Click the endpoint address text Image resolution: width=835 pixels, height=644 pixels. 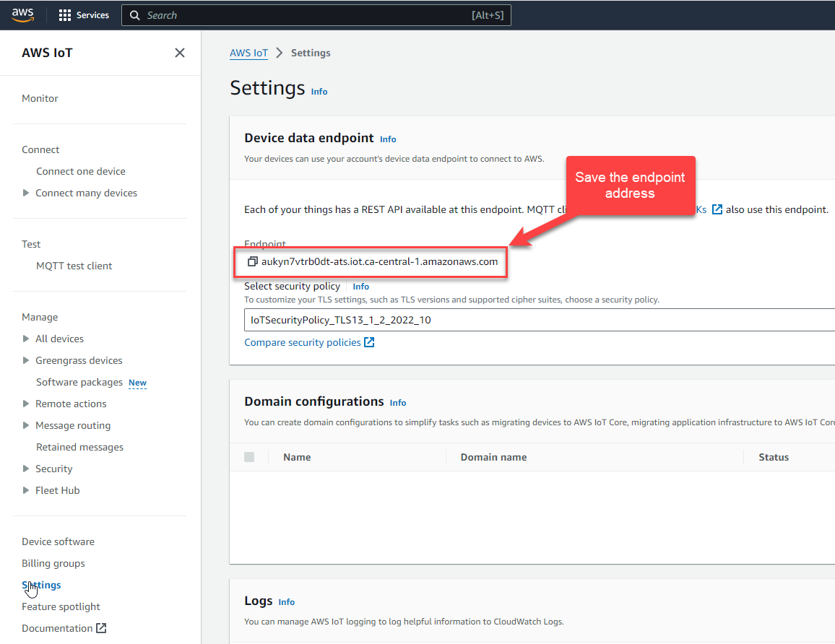379,261
